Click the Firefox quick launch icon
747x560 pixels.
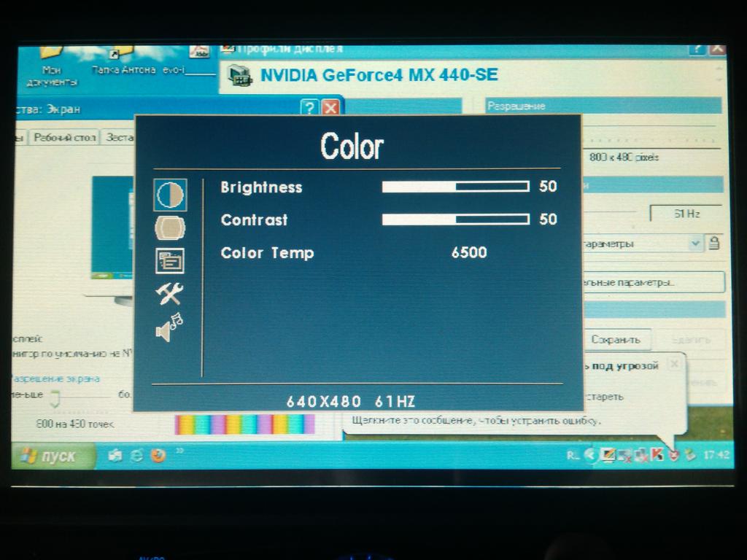point(158,456)
